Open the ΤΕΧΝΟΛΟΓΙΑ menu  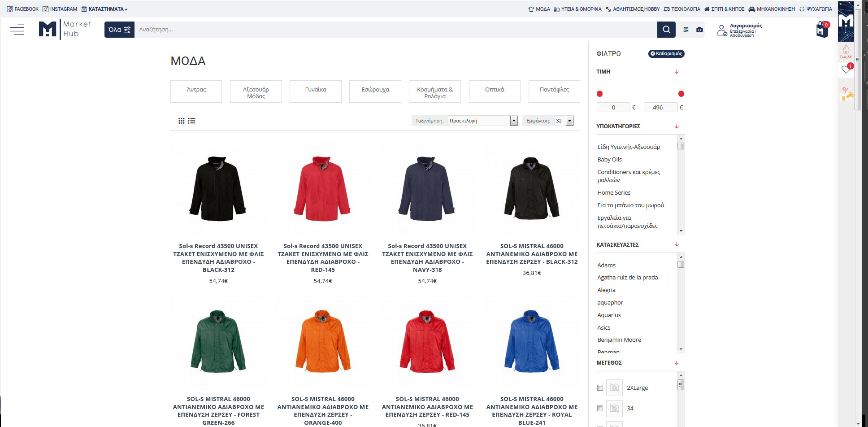click(682, 9)
